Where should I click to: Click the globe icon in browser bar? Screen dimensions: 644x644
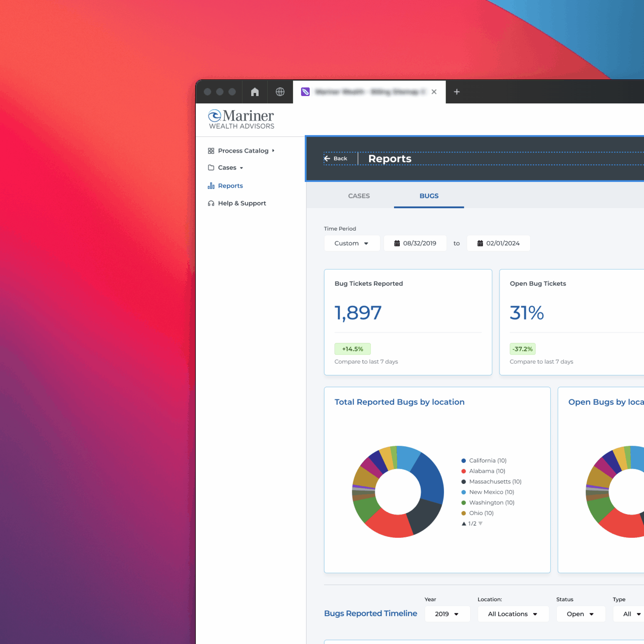tap(280, 92)
